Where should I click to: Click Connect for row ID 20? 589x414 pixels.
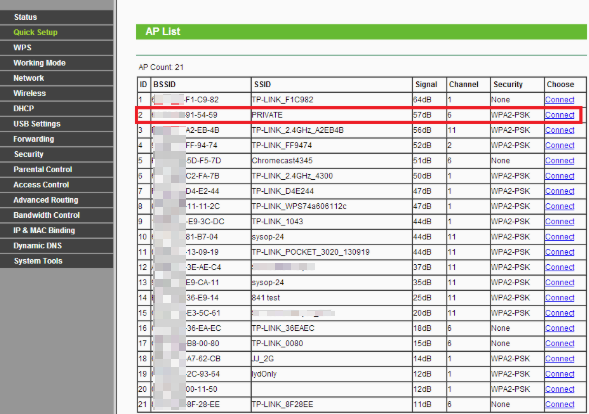tap(560, 389)
